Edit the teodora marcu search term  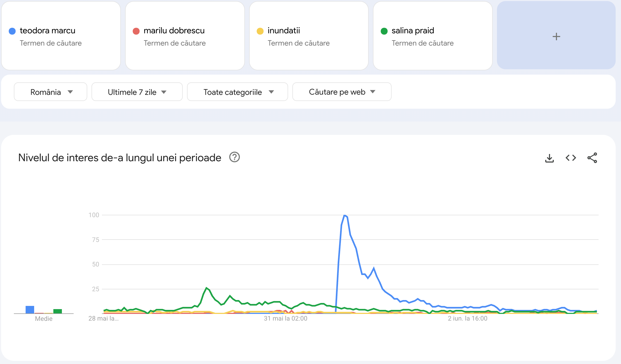(61, 36)
